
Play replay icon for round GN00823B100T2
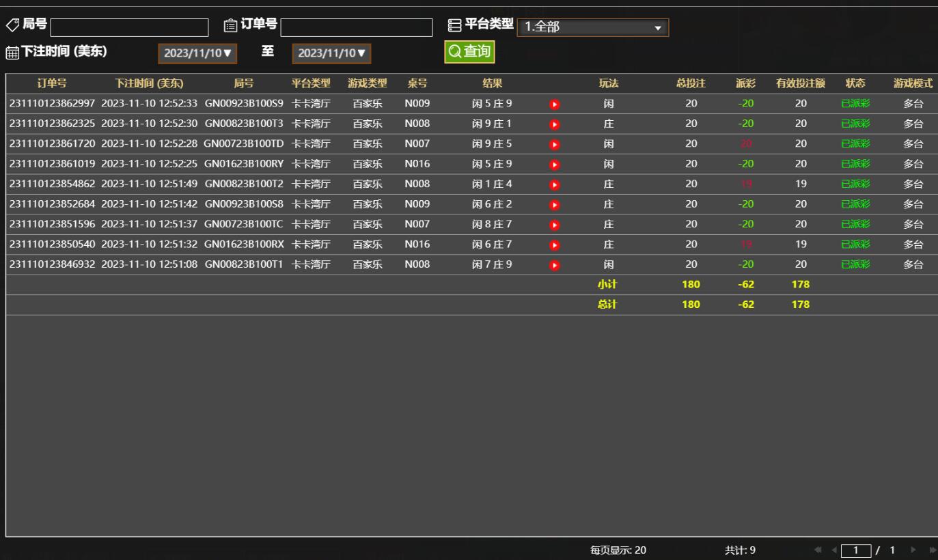555,184
